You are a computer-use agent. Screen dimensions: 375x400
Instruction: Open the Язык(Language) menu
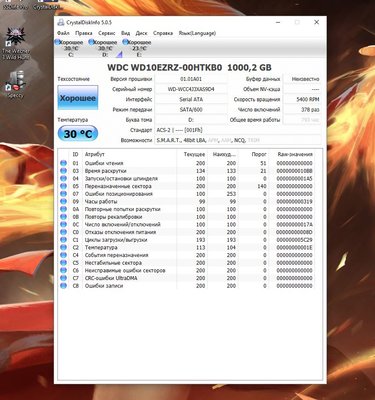pos(197,33)
